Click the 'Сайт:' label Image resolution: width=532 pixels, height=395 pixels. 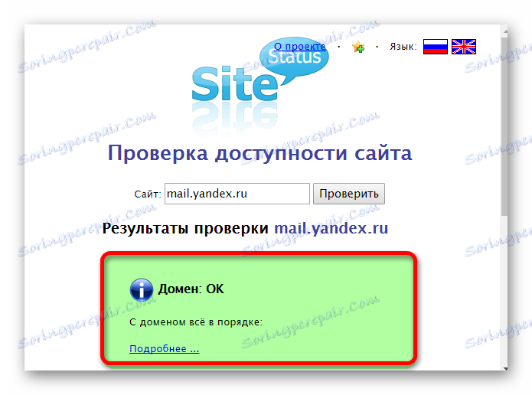[148, 194]
